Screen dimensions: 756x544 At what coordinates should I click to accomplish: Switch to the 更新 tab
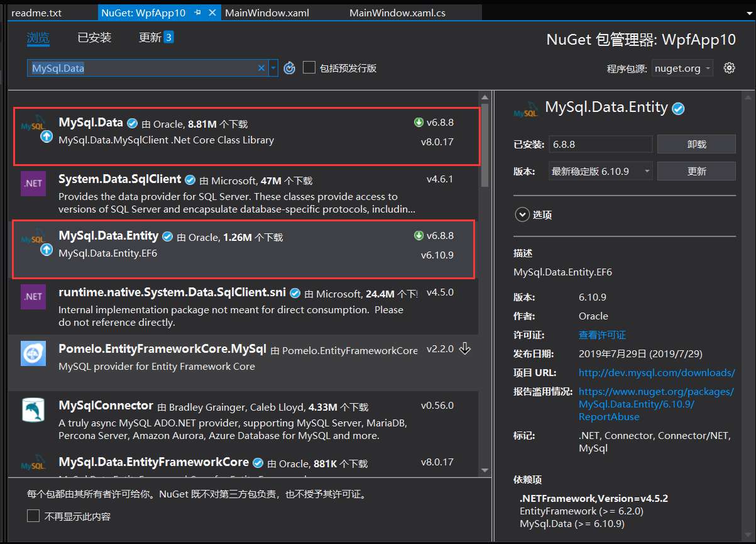pyautogui.click(x=150, y=38)
